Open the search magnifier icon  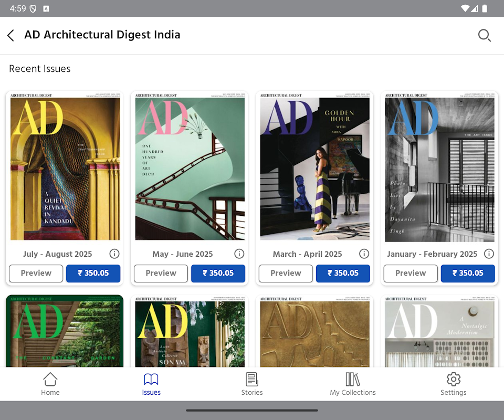click(484, 35)
